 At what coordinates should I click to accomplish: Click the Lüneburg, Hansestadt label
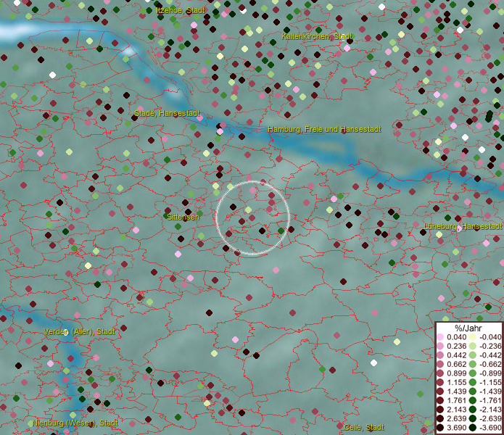coord(463,226)
